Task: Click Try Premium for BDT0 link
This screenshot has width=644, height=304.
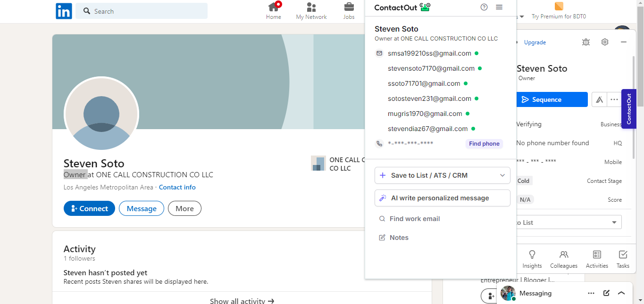Action: coord(559,16)
